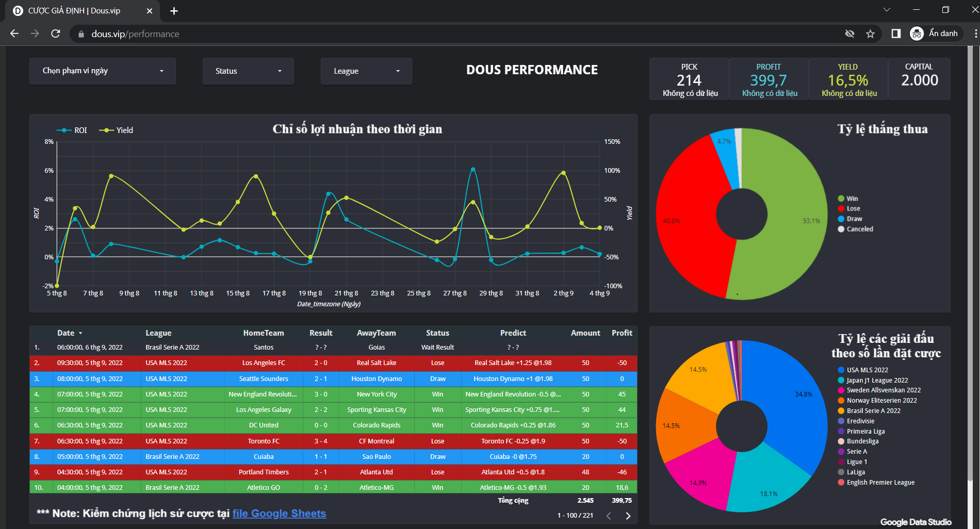The height and width of the screenshot is (529, 980).
Task: Reload the page with the refresh icon
Action: [56, 34]
